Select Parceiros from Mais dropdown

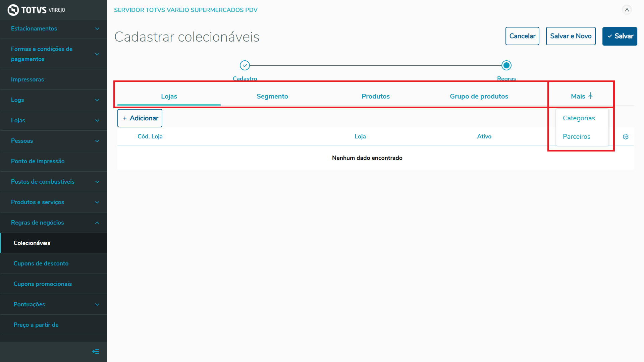576,136
